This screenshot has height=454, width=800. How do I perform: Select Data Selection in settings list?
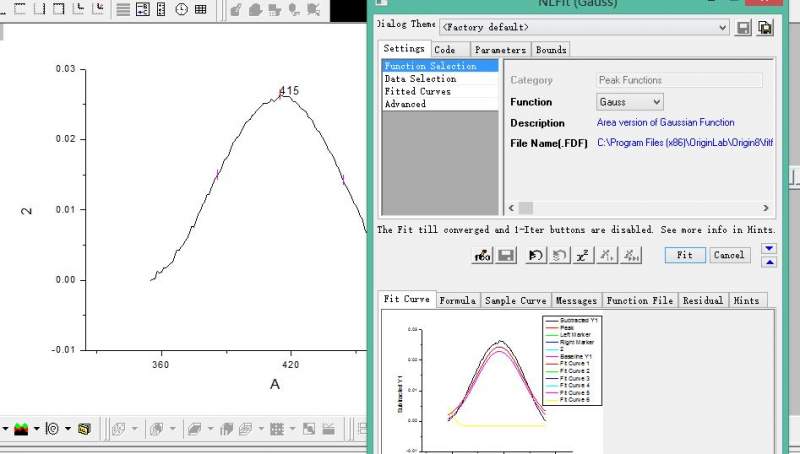[x=440, y=79]
